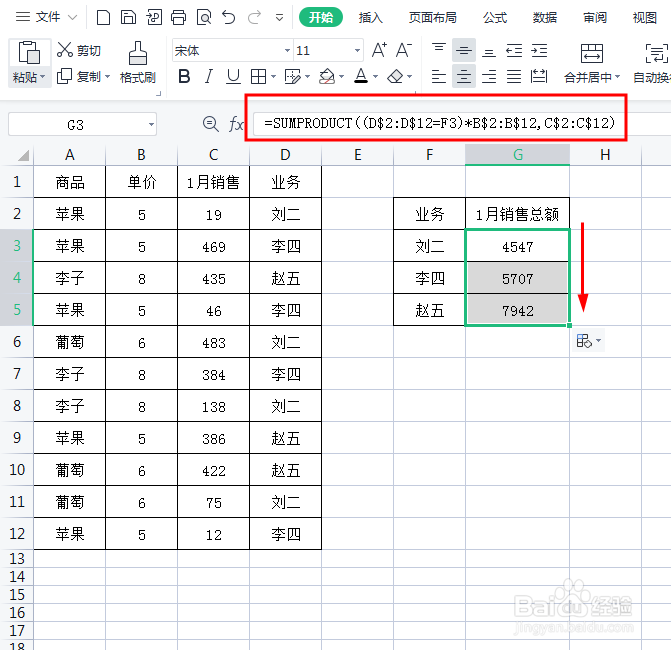
Task: Toggle center horizontal alignment
Action: (x=463, y=77)
